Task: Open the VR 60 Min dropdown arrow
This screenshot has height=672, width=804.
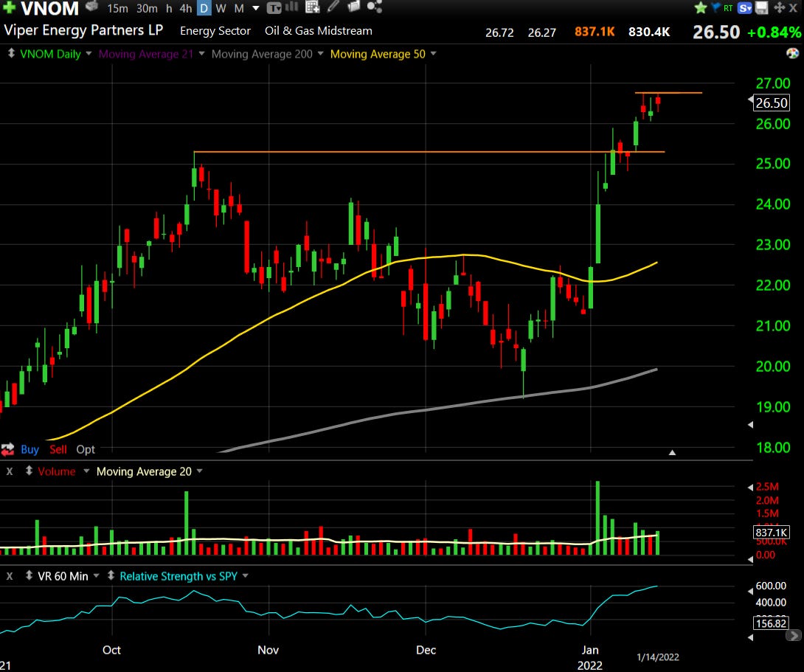Action: tap(97, 576)
